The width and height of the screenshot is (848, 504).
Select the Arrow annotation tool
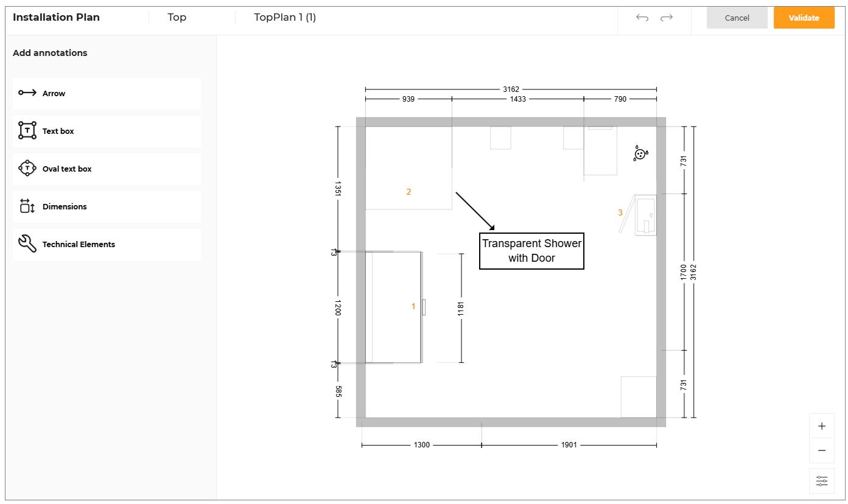(107, 93)
